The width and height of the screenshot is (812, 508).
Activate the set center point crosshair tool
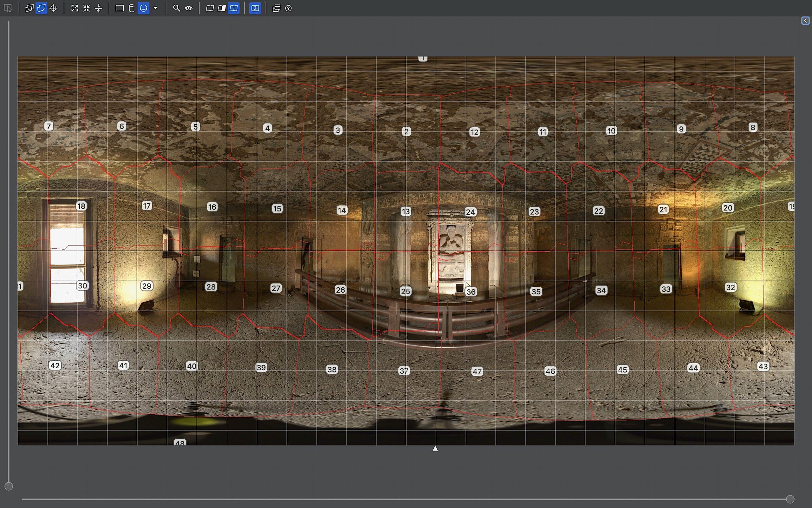coord(53,8)
